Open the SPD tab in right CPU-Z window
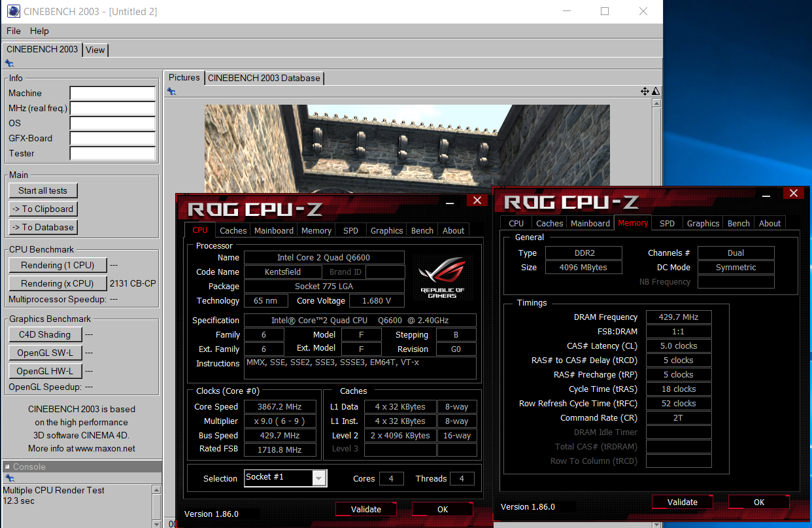This screenshot has width=812, height=528. (x=668, y=223)
